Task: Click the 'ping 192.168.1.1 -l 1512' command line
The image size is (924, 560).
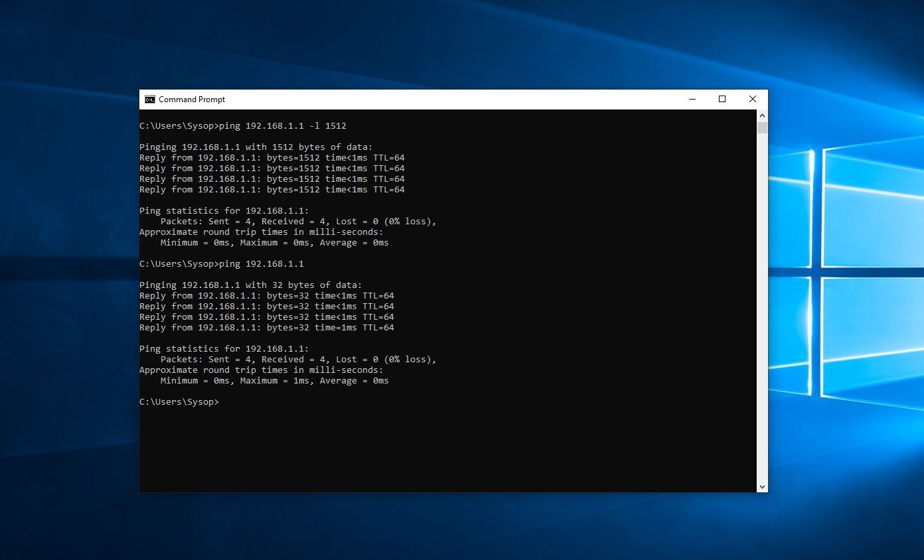Action: [x=243, y=125]
